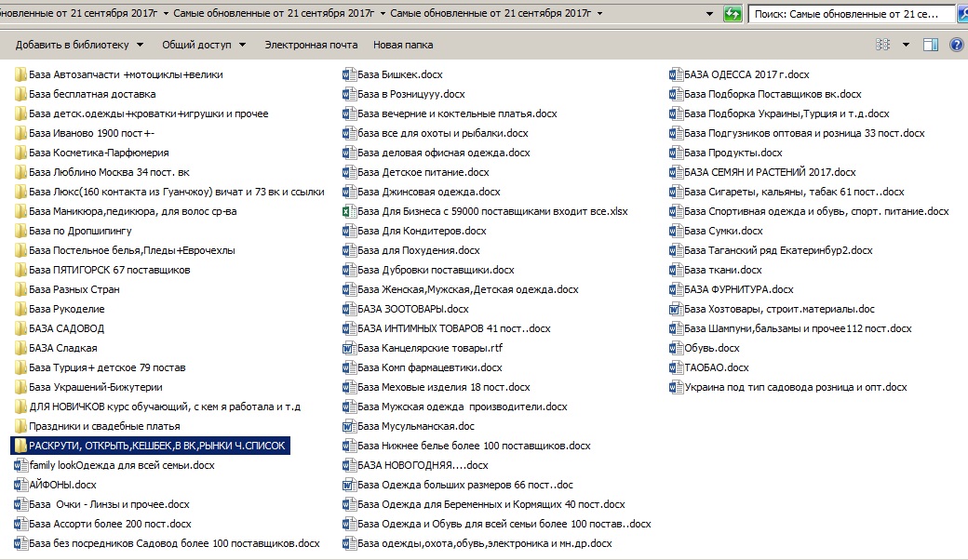Select the 'ТАОБАО.docx' document icon
Screen dimensions: 968x560
(677, 367)
